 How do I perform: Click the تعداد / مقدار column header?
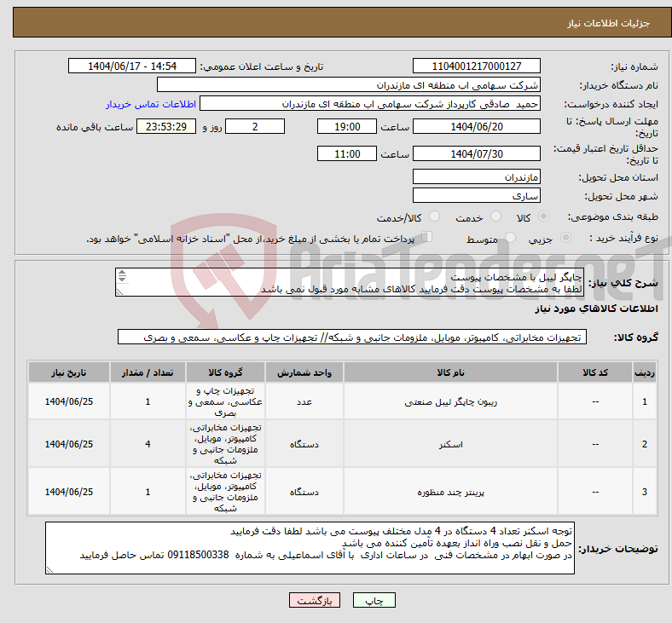coord(148,372)
